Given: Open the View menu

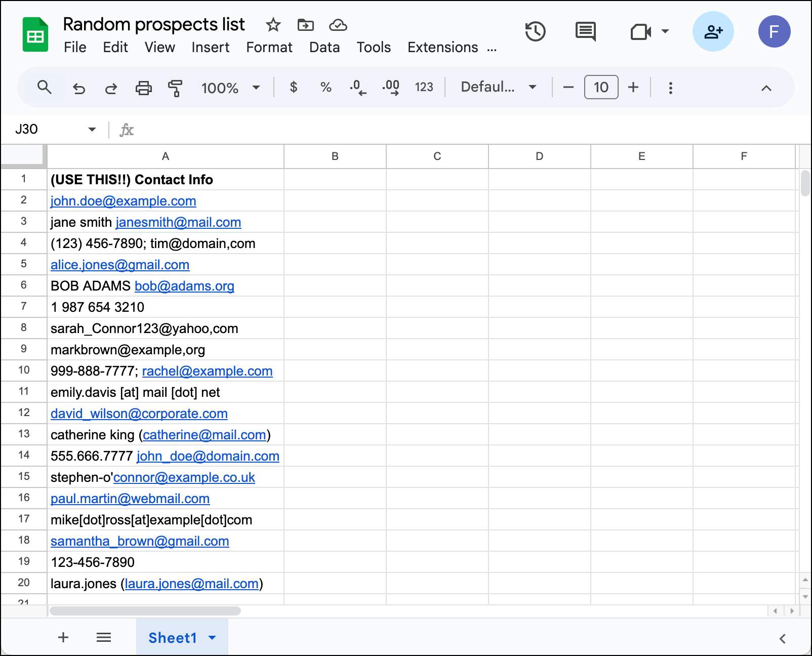Looking at the screenshot, I should coord(160,47).
